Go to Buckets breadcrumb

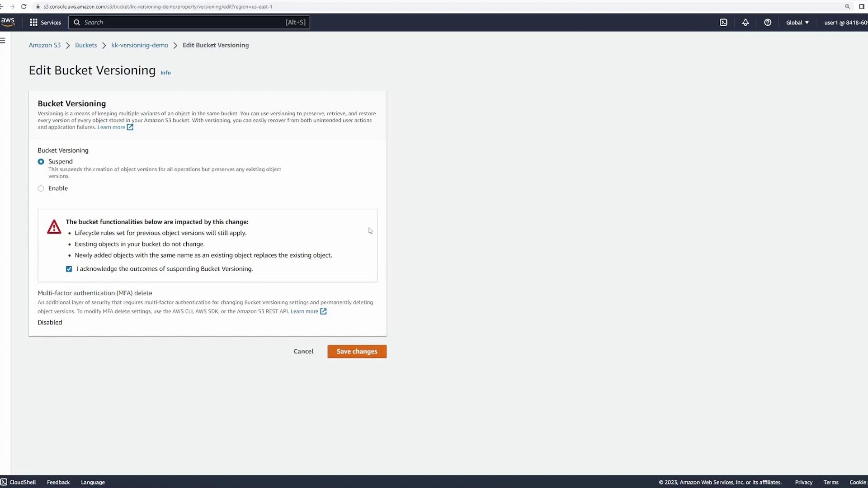pos(86,45)
